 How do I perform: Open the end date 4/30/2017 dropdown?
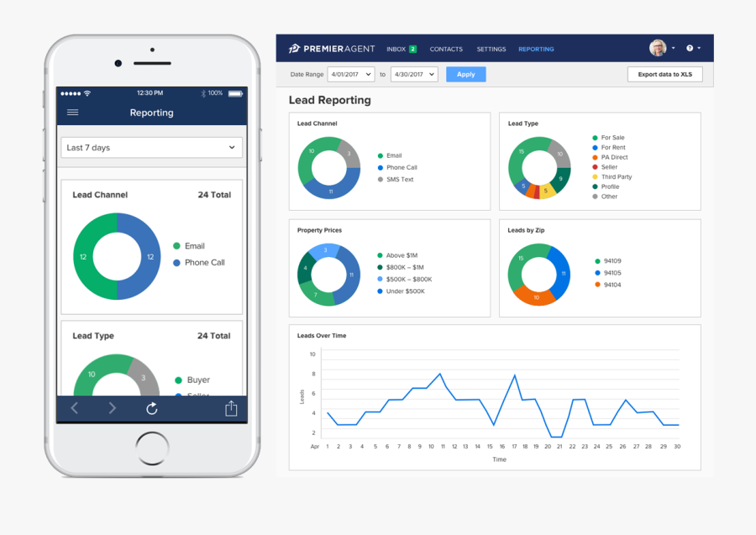coord(414,74)
